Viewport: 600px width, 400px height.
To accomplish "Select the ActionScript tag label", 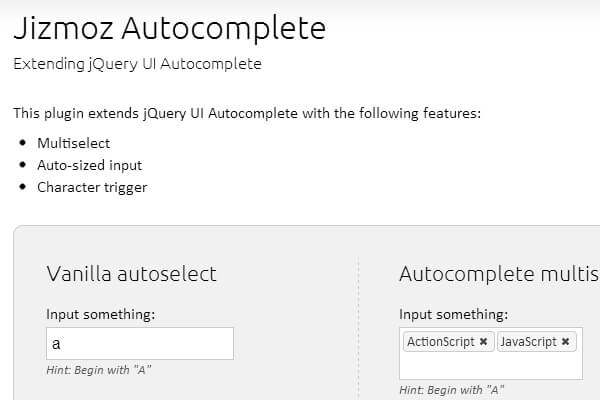I will (x=440, y=342).
